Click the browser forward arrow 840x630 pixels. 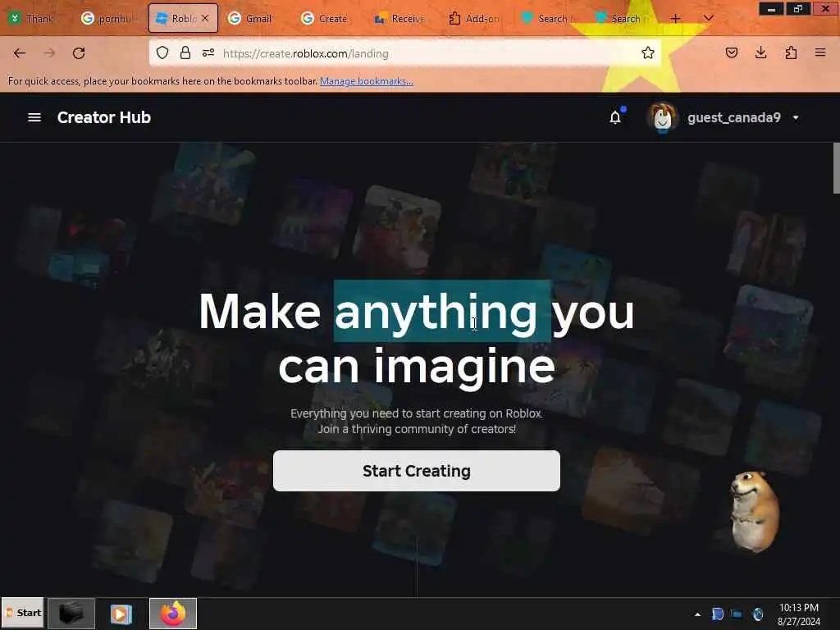[49, 53]
